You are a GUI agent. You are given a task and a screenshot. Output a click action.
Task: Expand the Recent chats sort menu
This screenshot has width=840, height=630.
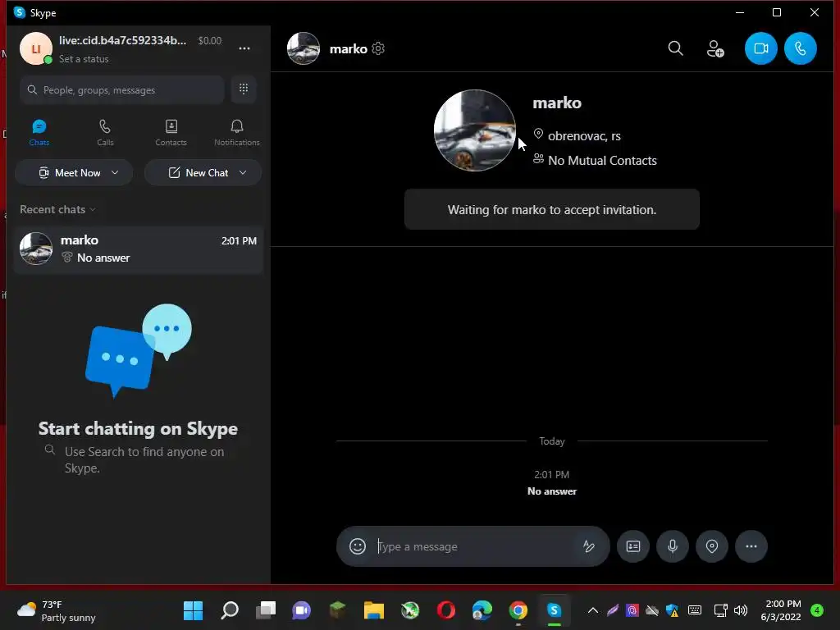[58, 209]
